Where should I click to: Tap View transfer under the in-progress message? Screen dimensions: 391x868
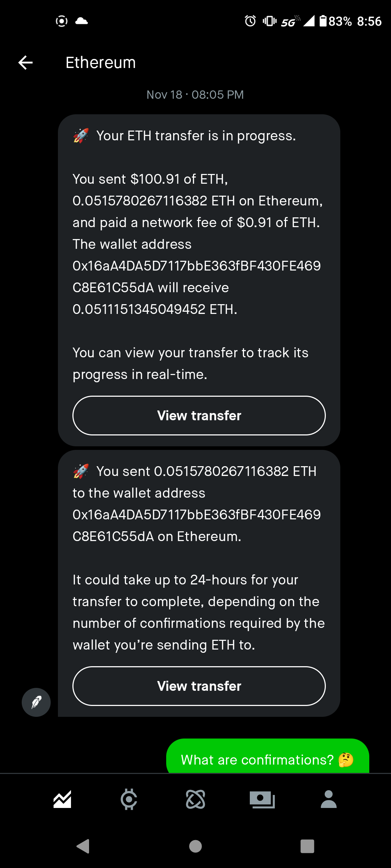[199, 416]
